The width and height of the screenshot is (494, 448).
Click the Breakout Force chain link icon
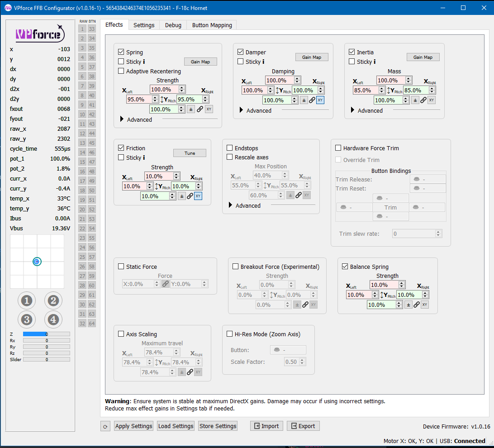tap(305, 305)
